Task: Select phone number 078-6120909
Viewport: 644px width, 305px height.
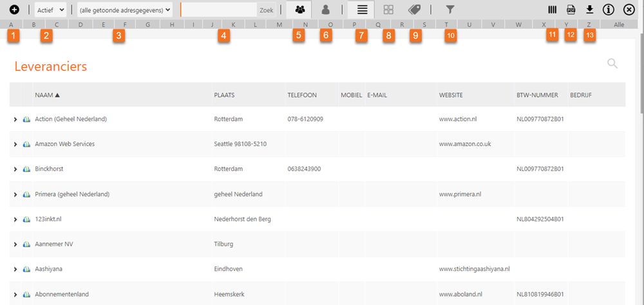Action: [x=305, y=120]
